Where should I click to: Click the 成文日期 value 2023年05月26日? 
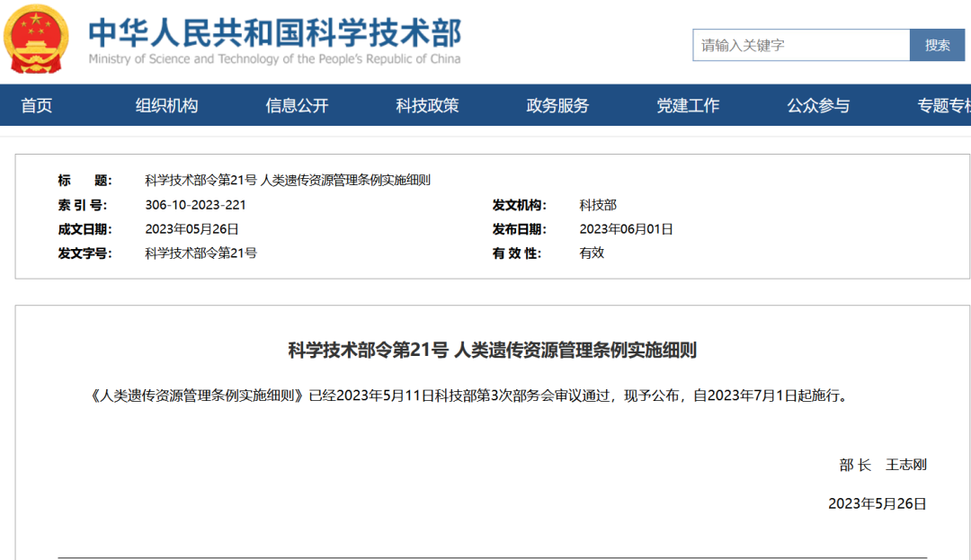(x=192, y=229)
